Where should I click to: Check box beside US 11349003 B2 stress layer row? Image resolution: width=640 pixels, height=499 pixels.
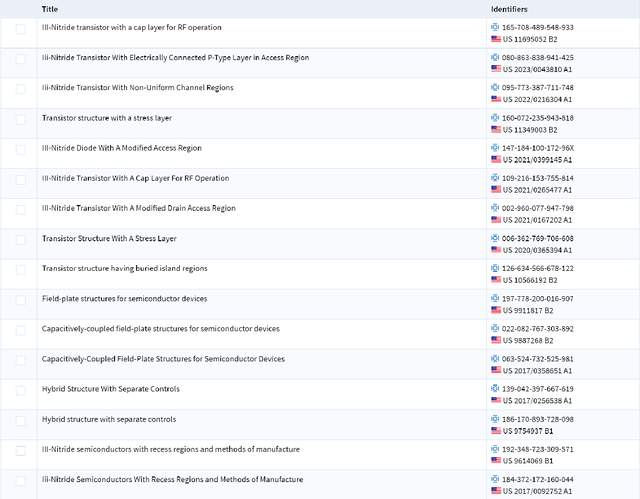tap(20, 120)
